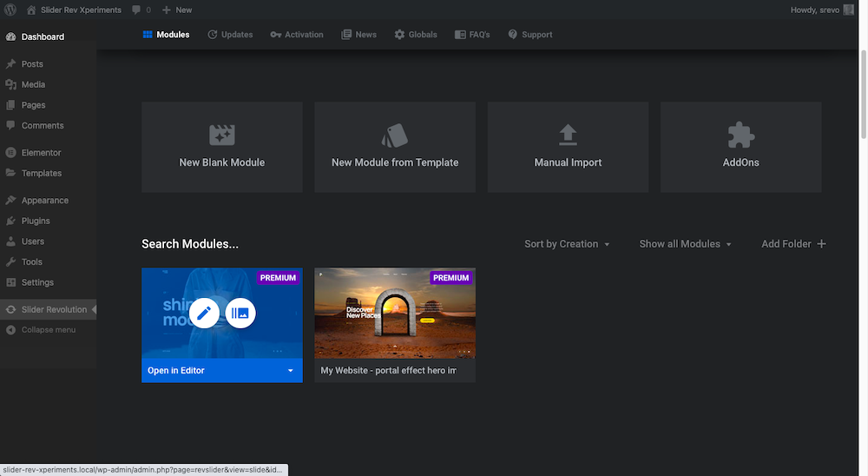Click the Tools wrench icon
This screenshot has width=868, height=476.
10,261
